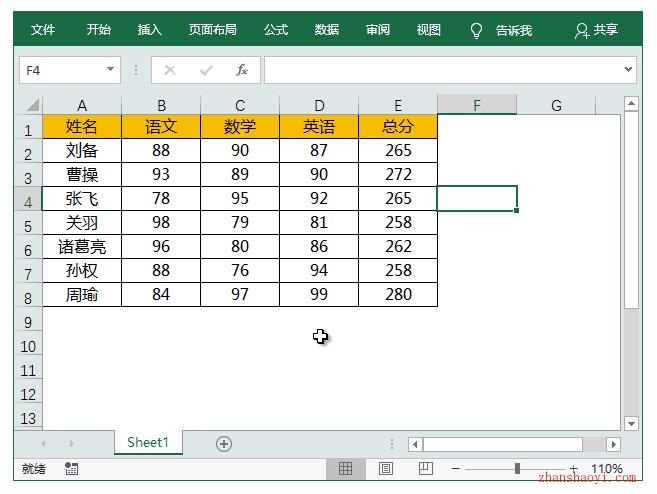The width and height of the screenshot is (657, 494).
Task: Expand the formula bar chevron
Action: (628, 69)
